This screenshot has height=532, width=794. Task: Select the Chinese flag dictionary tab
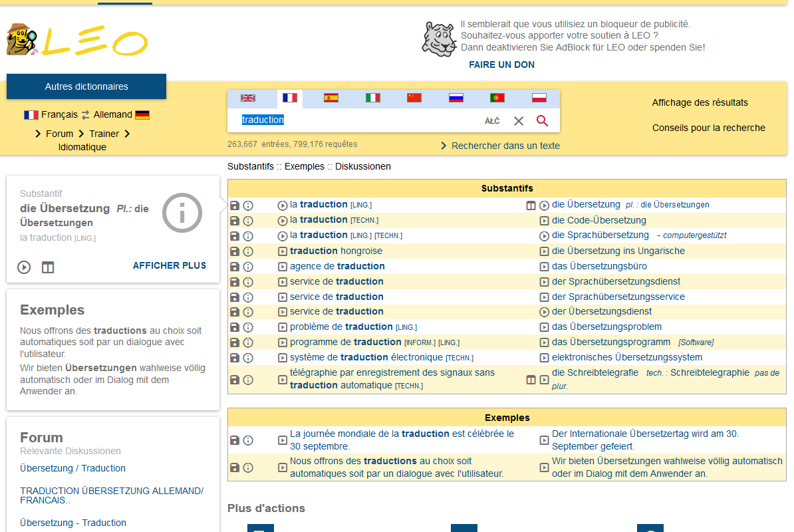pyautogui.click(x=414, y=98)
